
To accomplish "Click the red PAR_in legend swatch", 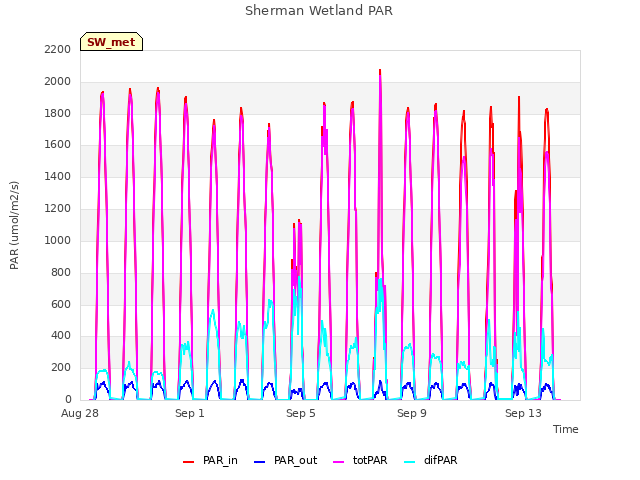I will [x=188, y=462].
